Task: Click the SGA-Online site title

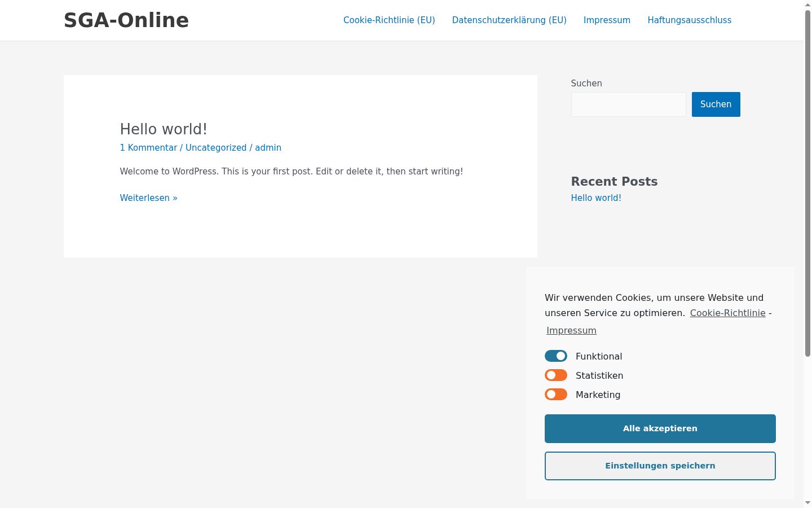Action: [126, 20]
